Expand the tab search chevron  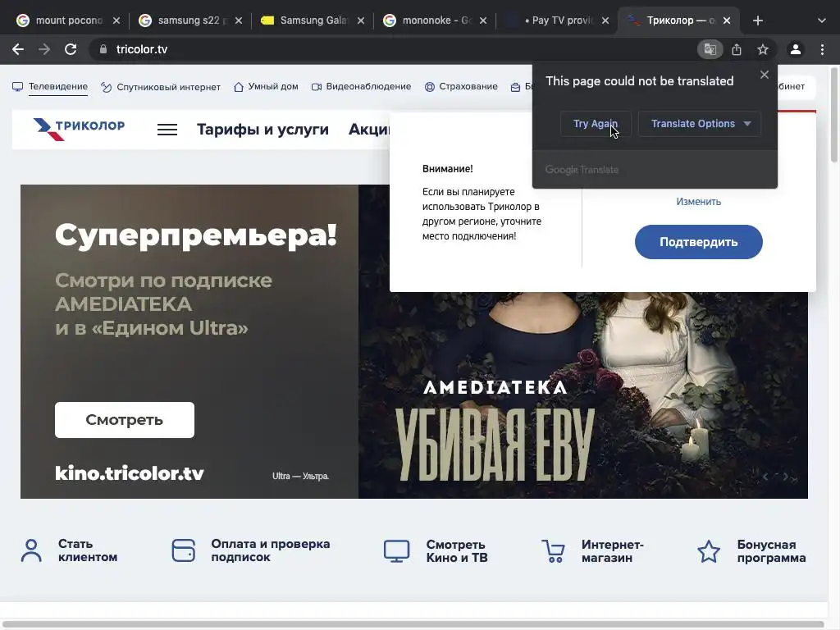pos(822,21)
